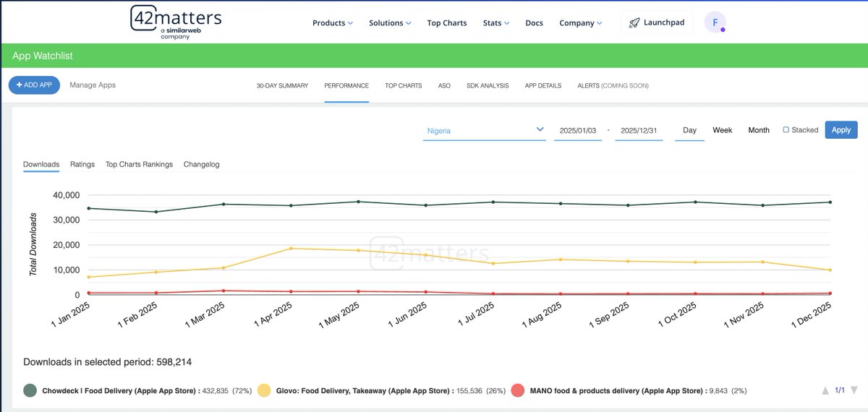
Task: Click the Manage Apps link
Action: (93, 85)
